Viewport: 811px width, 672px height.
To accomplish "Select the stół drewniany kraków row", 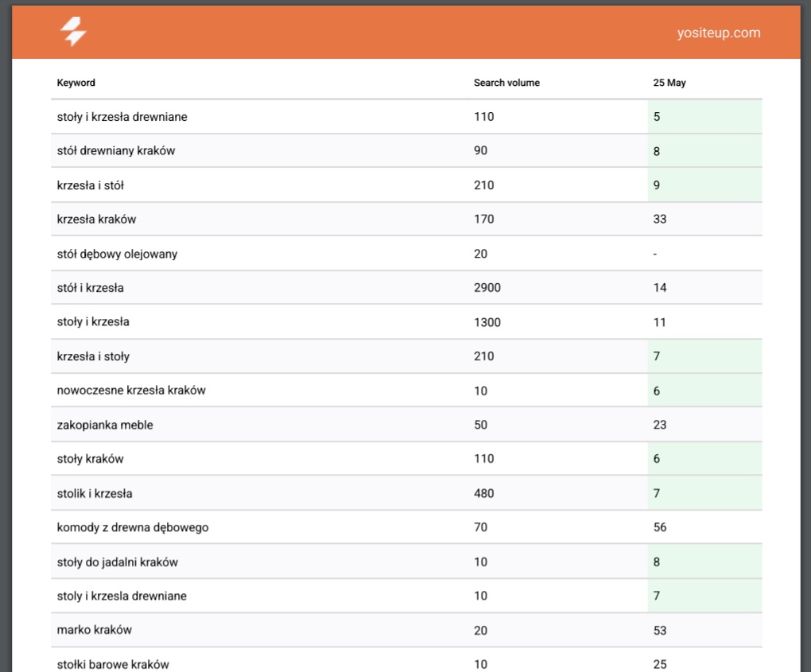I will coord(116,151).
